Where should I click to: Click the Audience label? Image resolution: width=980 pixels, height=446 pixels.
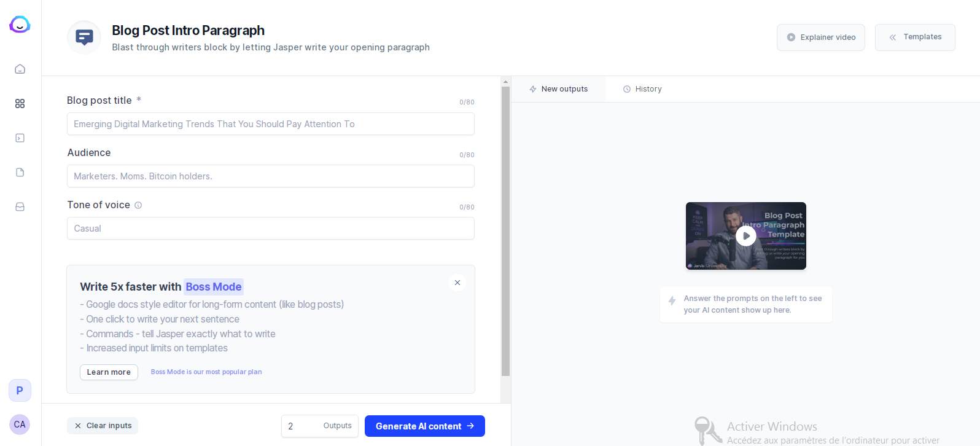89,153
